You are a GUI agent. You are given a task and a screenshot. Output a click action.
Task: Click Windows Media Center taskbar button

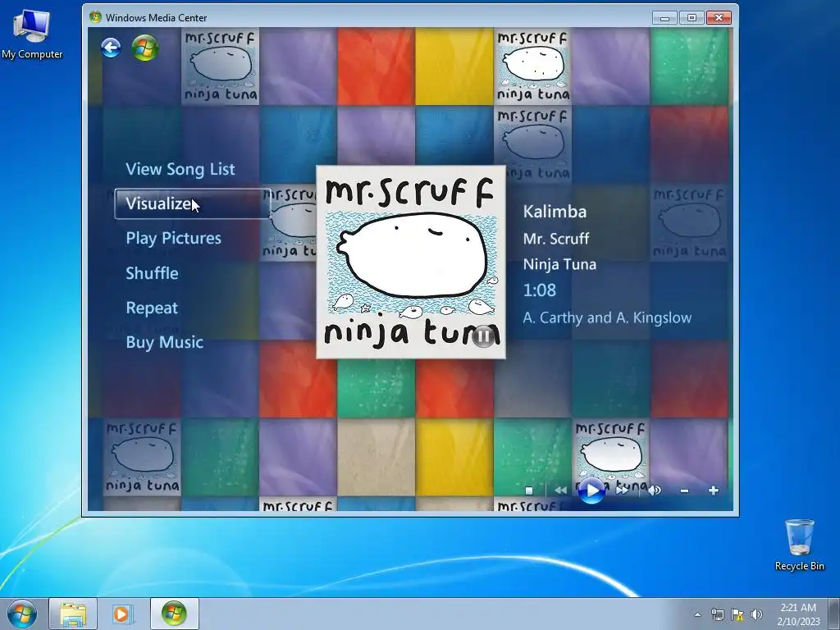tap(174, 614)
